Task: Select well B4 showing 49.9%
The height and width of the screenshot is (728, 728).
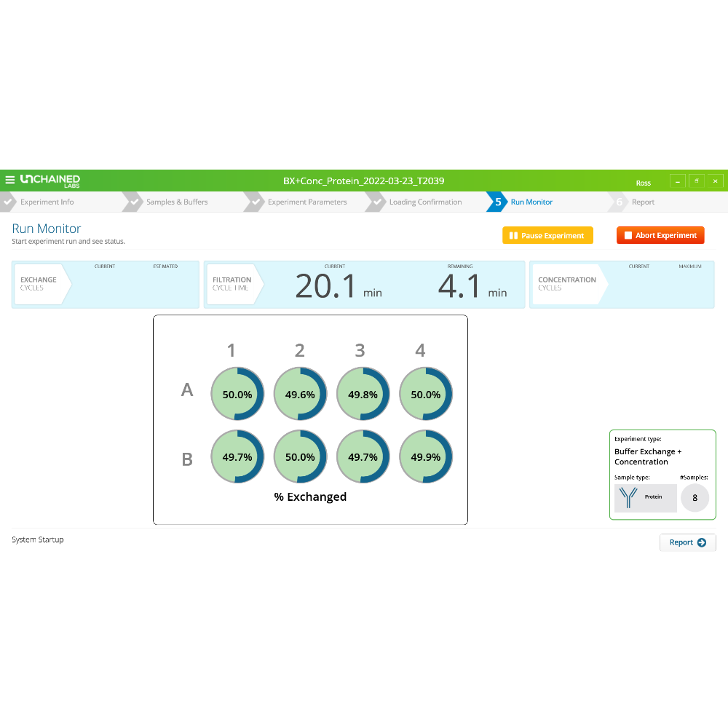Action: 426,457
